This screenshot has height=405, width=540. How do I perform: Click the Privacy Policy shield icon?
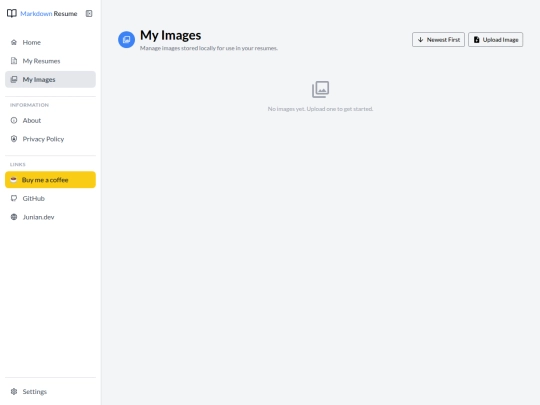[x=14, y=139]
